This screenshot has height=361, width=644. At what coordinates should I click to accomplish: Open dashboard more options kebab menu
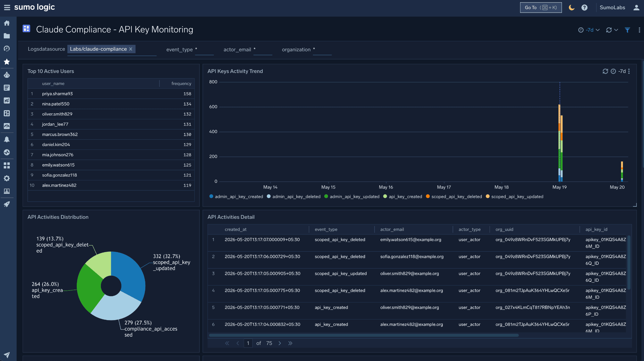tap(639, 30)
